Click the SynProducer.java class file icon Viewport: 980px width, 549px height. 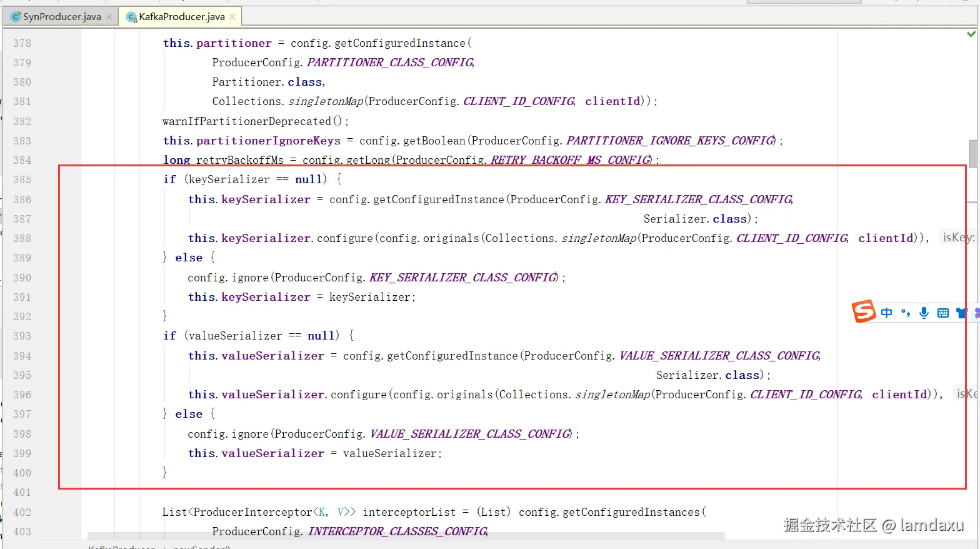[16, 17]
